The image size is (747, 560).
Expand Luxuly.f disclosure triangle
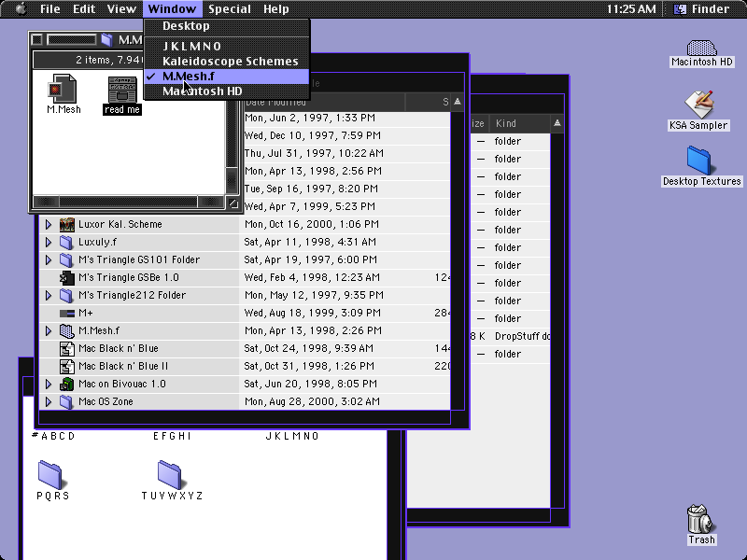click(49, 242)
